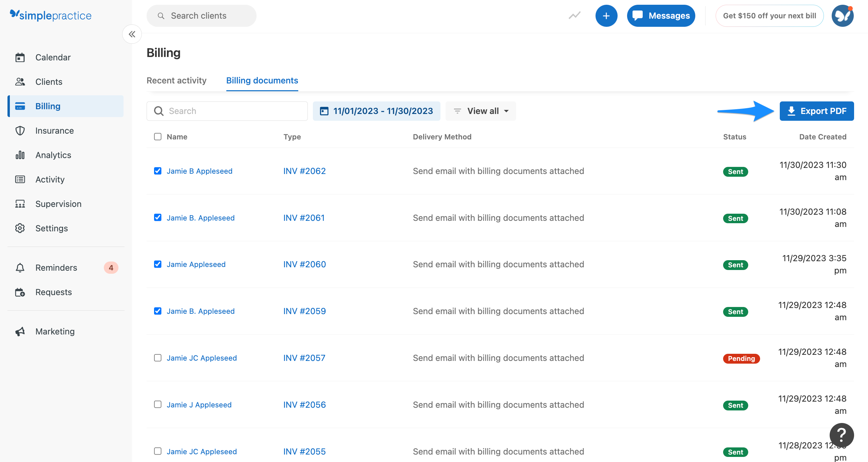
Task: Switch to the Recent activity tab
Action: [x=176, y=80]
